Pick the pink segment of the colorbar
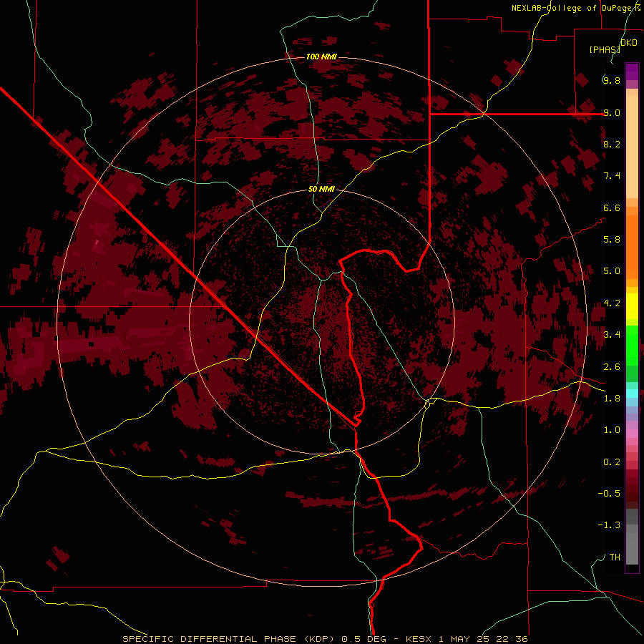Viewport: 644px width, 644px height. pyautogui.click(x=632, y=434)
